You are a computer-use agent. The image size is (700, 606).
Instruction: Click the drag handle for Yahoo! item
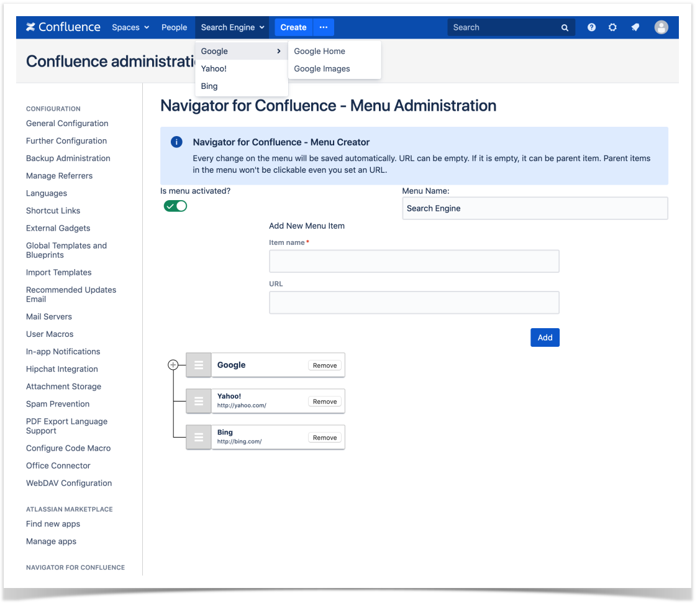199,401
